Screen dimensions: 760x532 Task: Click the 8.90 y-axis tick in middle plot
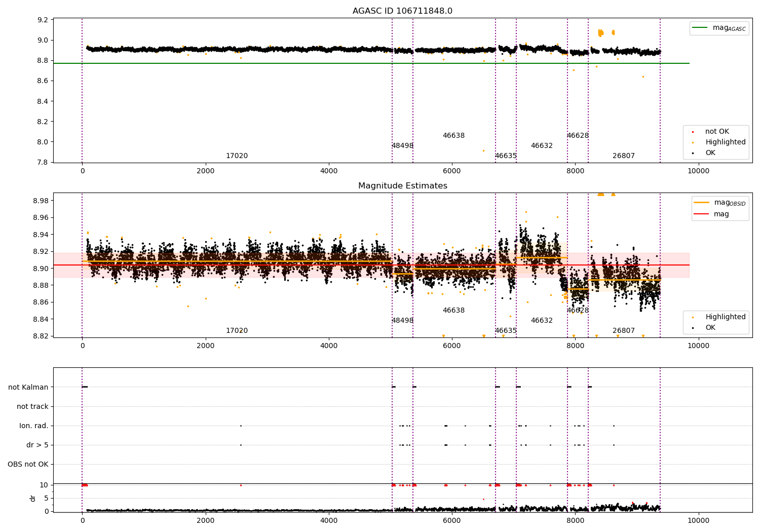click(x=41, y=269)
